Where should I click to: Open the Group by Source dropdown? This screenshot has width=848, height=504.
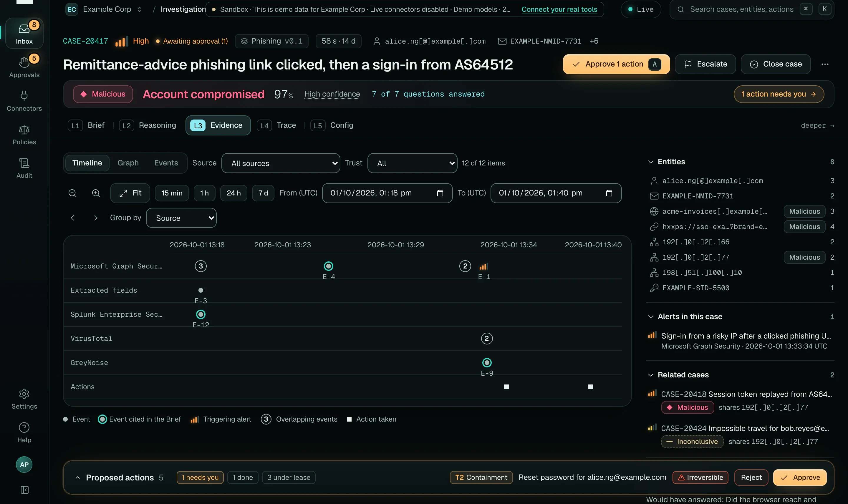[x=181, y=218]
